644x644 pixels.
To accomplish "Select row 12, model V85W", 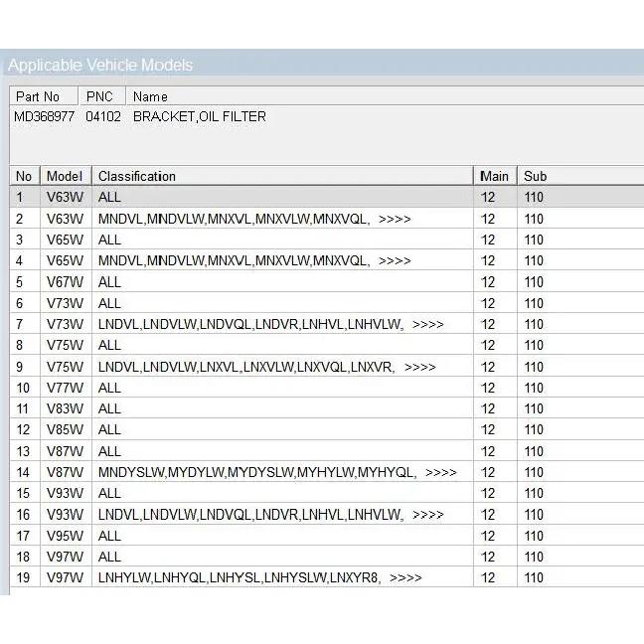I will (x=327, y=429).
